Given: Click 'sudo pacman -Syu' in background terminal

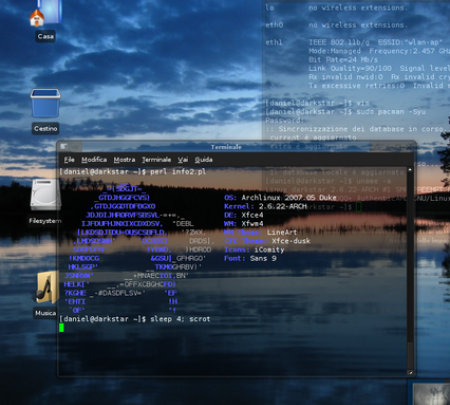Looking at the screenshot, I should click(x=391, y=112).
